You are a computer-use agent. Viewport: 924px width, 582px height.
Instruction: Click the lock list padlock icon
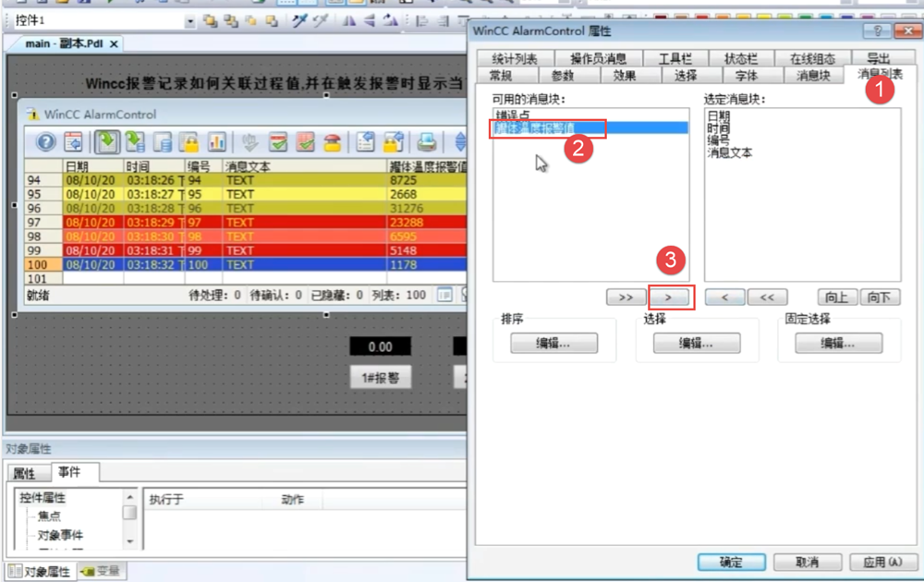click(190, 142)
